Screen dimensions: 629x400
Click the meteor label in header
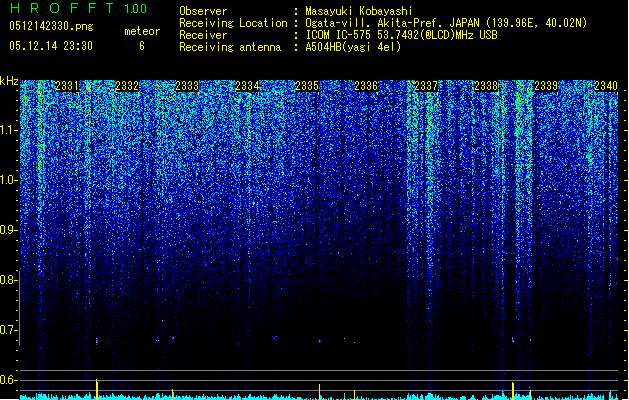coord(142,31)
